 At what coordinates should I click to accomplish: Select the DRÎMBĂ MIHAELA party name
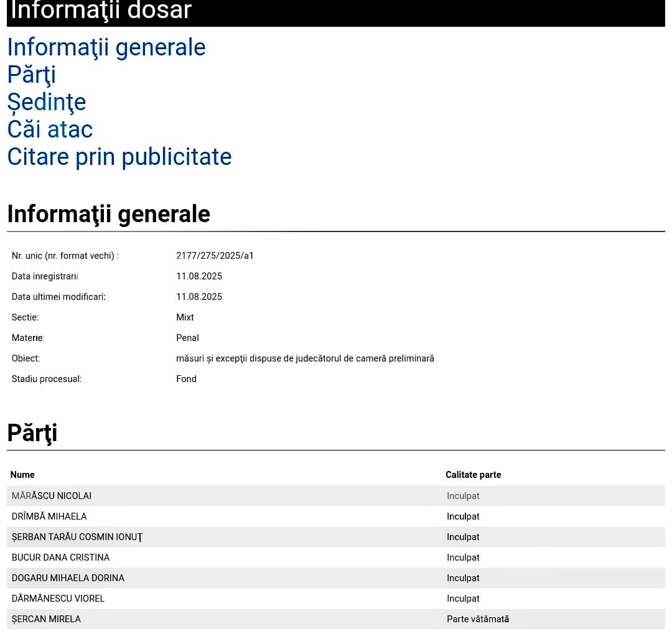tap(49, 516)
